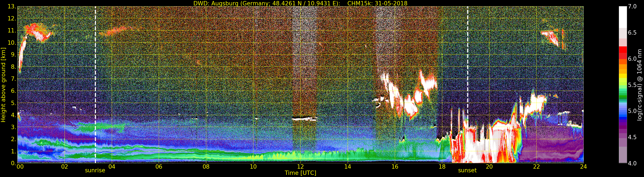Image resolution: width=644 pixels, height=177 pixels.
Task: Click the x-axis tick label '20'
Action: click(x=489, y=166)
